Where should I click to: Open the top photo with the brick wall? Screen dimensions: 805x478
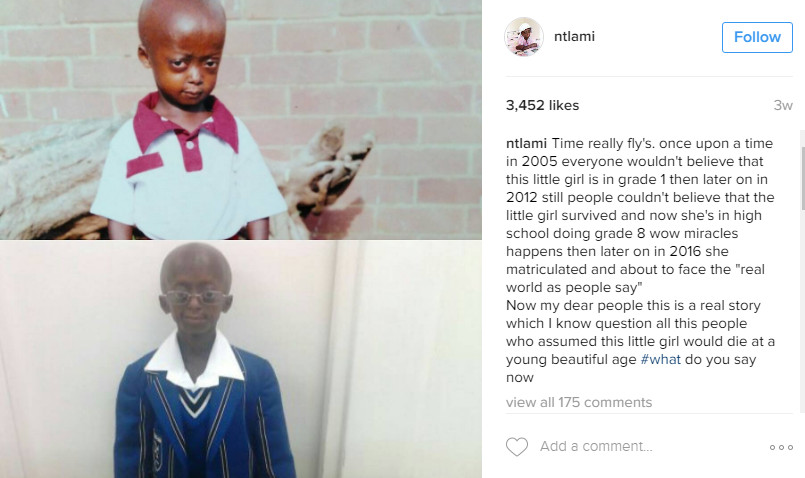(x=241, y=120)
